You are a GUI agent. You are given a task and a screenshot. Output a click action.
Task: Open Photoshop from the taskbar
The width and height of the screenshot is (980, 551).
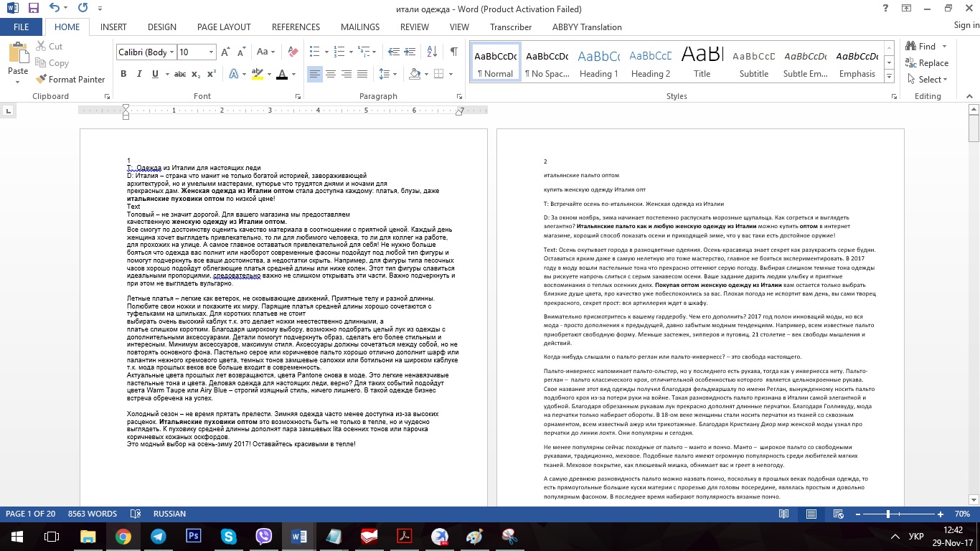(194, 536)
